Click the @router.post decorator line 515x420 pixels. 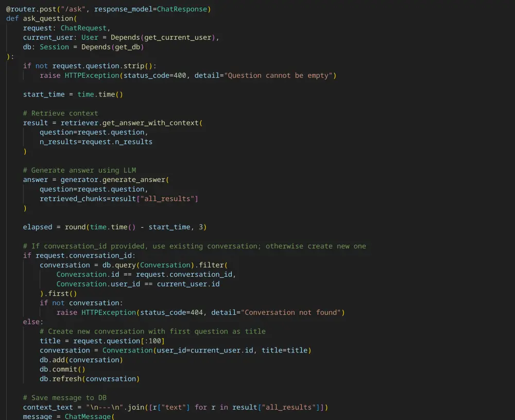tap(108, 9)
